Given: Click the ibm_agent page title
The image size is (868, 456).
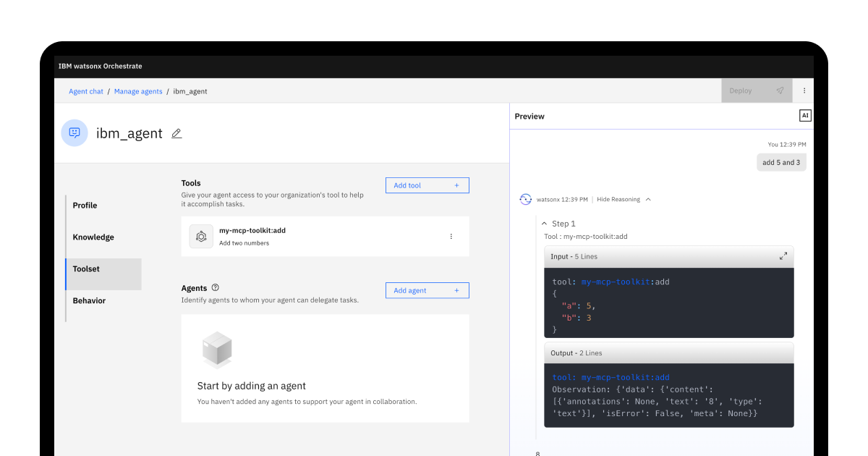Looking at the screenshot, I should click(x=129, y=133).
